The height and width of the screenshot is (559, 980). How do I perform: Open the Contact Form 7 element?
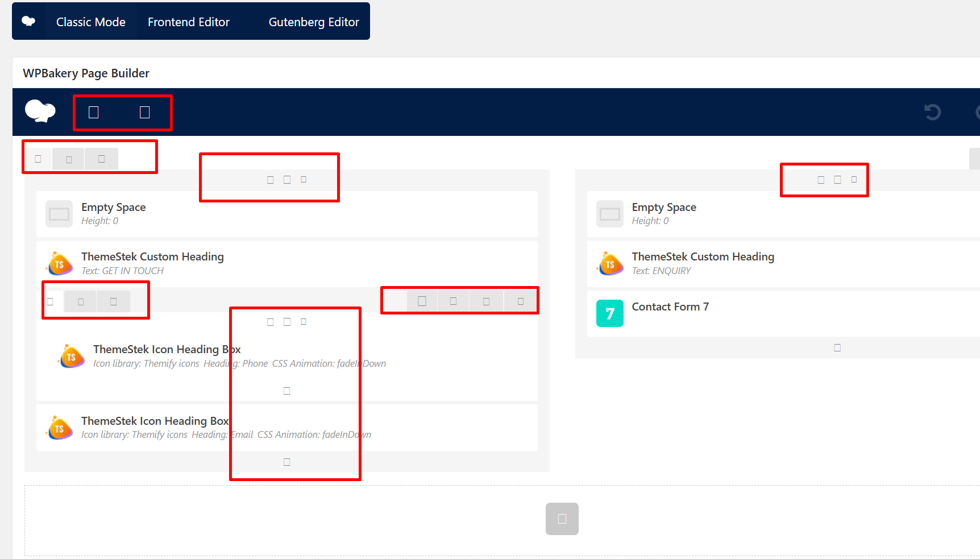click(783, 313)
